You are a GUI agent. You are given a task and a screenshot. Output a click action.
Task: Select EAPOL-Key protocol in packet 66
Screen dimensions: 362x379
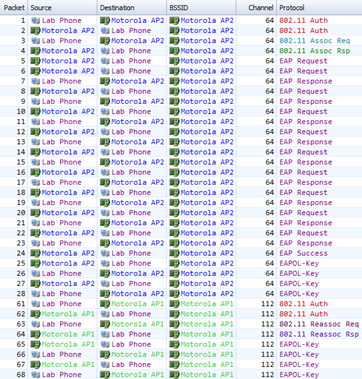pyautogui.click(x=299, y=354)
